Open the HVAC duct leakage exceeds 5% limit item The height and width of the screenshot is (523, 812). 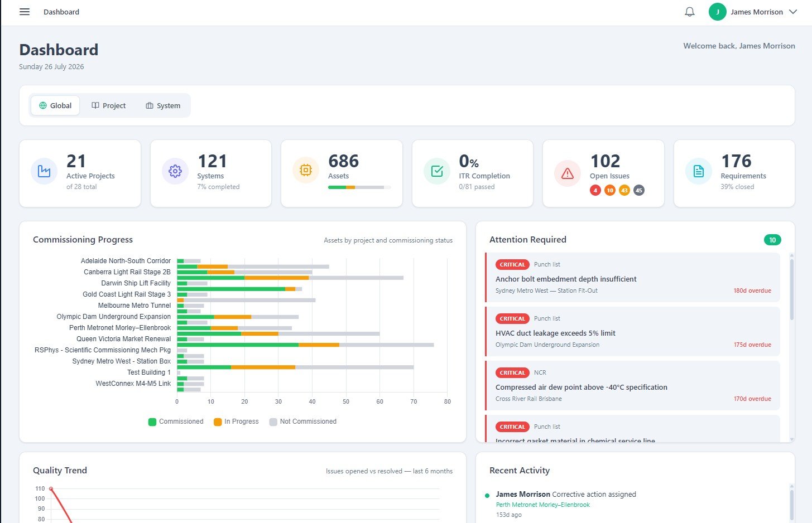tap(632, 331)
